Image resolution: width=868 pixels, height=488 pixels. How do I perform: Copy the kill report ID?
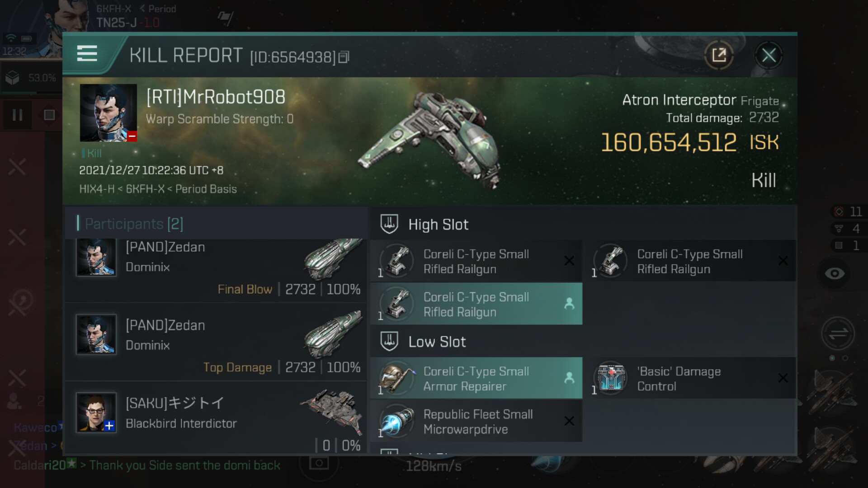click(344, 57)
